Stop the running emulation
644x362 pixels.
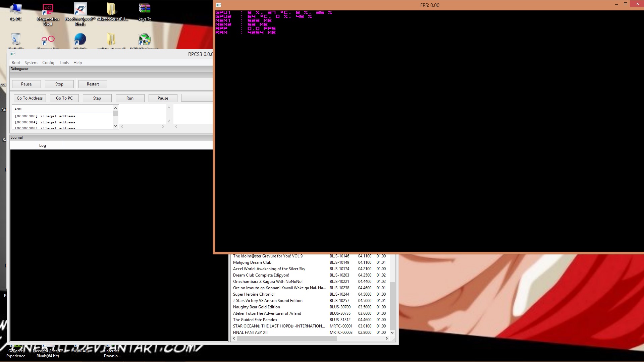pos(59,84)
